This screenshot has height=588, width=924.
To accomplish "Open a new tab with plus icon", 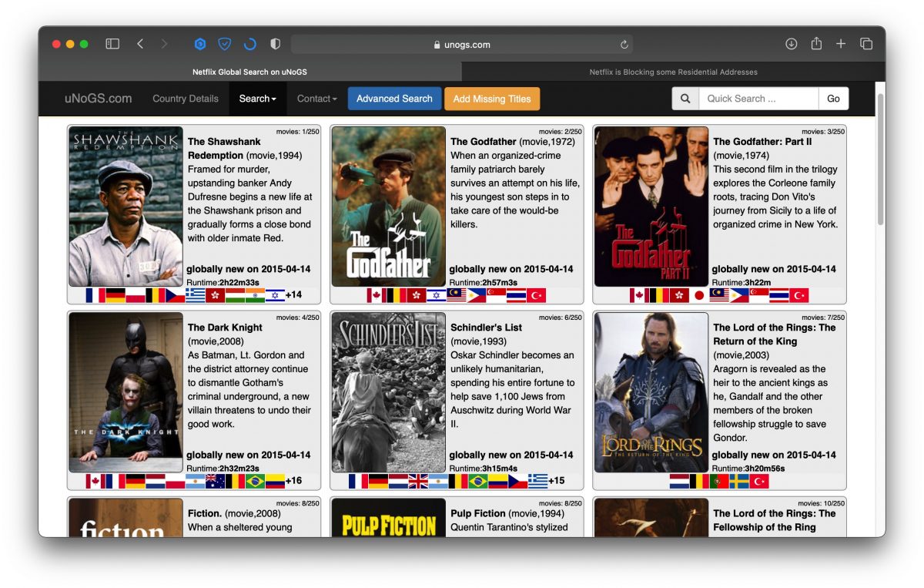I will [x=841, y=44].
